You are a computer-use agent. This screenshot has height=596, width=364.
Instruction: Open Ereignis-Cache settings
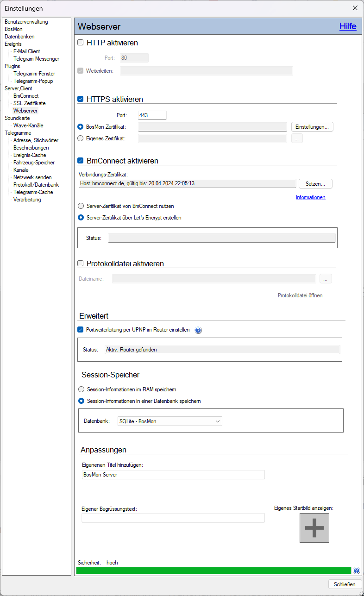[x=30, y=155]
